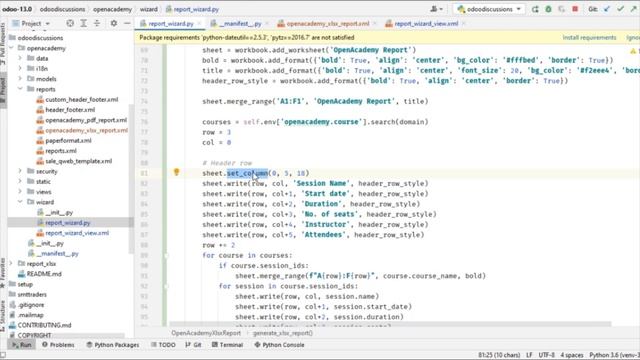The height and width of the screenshot is (360, 640).
Task: Stop the running process
Action: pos(575,9)
